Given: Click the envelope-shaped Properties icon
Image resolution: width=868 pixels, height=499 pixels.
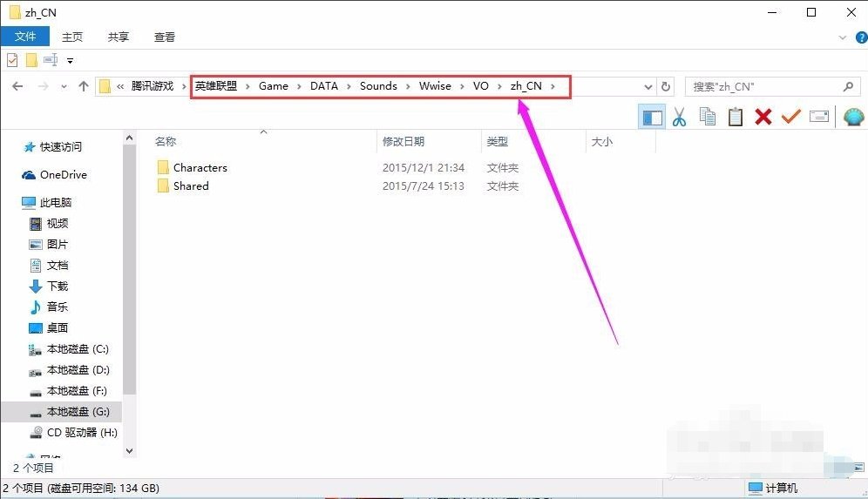Looking at the screenshot, I should coord(819,117).
